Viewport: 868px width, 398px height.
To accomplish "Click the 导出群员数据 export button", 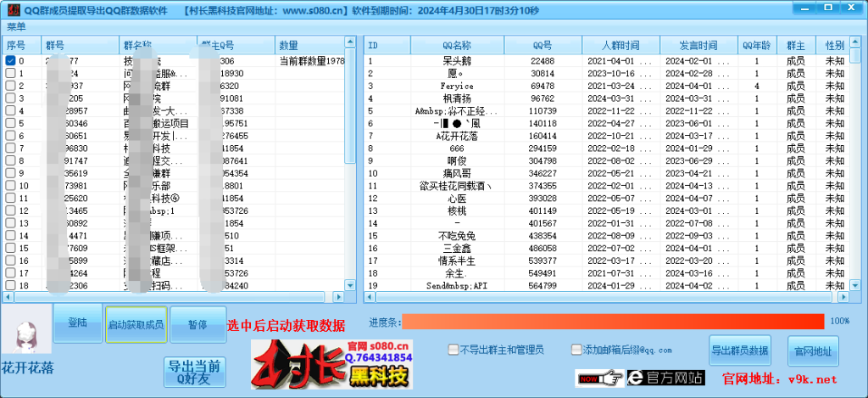I will [x=740, y=350].
